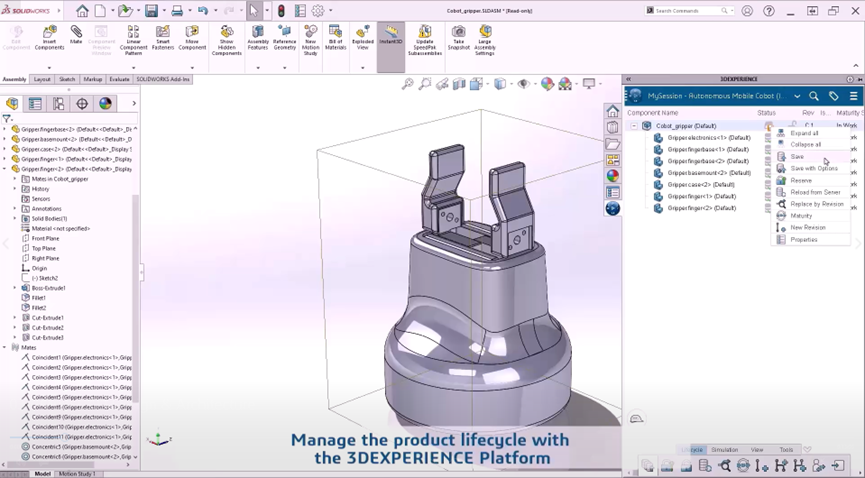The width and height of the screenshot is (865, 478).
Task: Click the tag icon in MySession header
Action: point(833,96)
